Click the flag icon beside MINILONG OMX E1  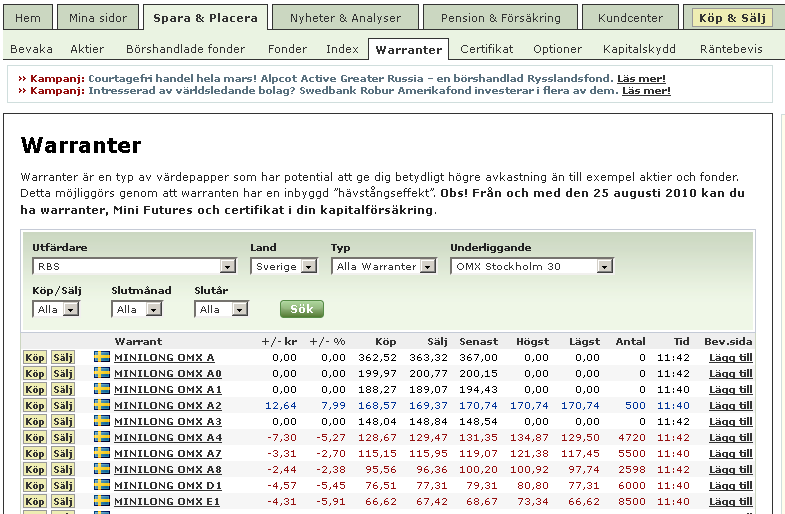pyautogui.click(x=102, y=501)
